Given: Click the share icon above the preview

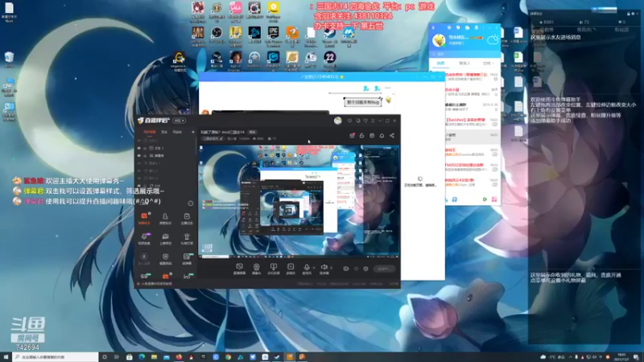Looking at the screenshot, I should (392, 135).
